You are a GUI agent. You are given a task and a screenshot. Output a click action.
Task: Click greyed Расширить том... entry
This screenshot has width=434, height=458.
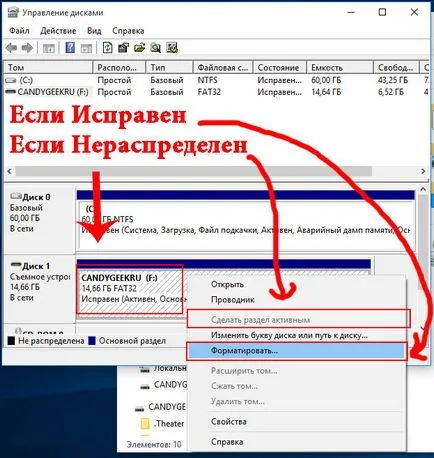pos(244,371)
